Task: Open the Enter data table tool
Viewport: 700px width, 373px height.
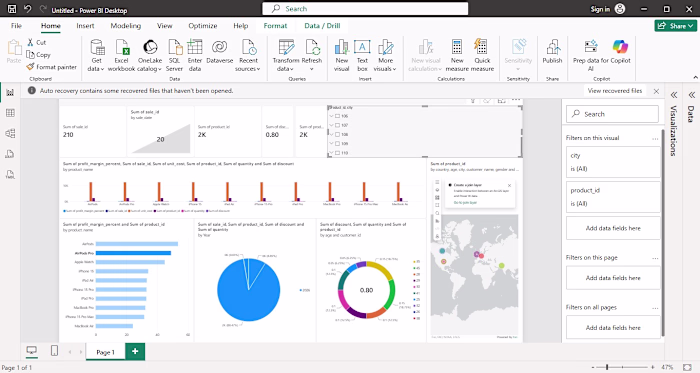Action: click(195, 55)
